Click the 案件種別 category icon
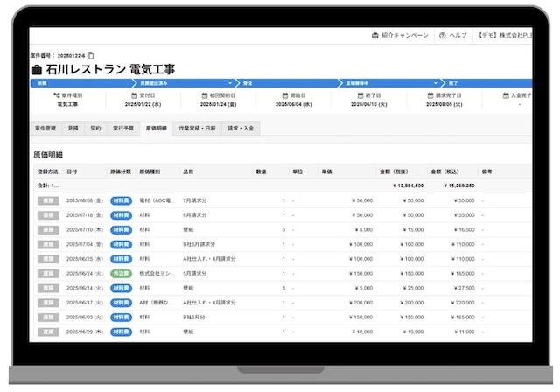This screenshot has width=560, height=392. [57, 94]
